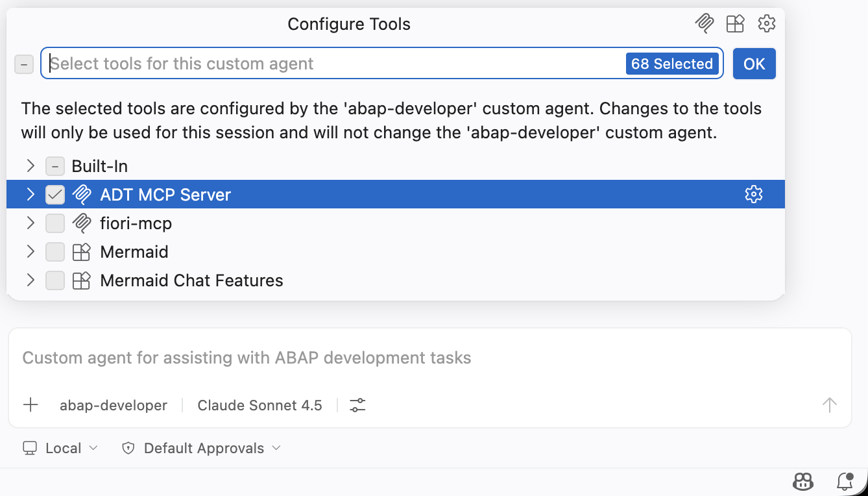868x496 pixels.
Task: Check the fiori-mcp checkbox
Action: coord(55,223)
